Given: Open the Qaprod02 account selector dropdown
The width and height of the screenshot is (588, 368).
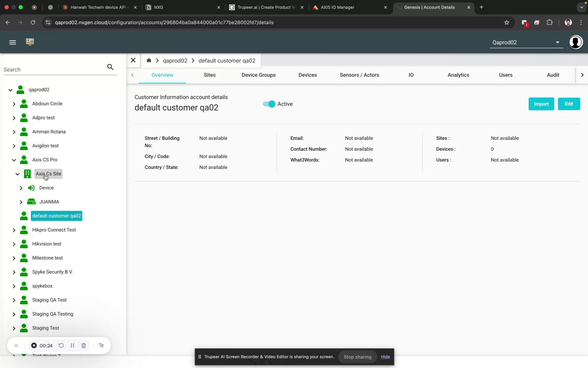Looking at the screenshot, I should click(x=557, y=42).
